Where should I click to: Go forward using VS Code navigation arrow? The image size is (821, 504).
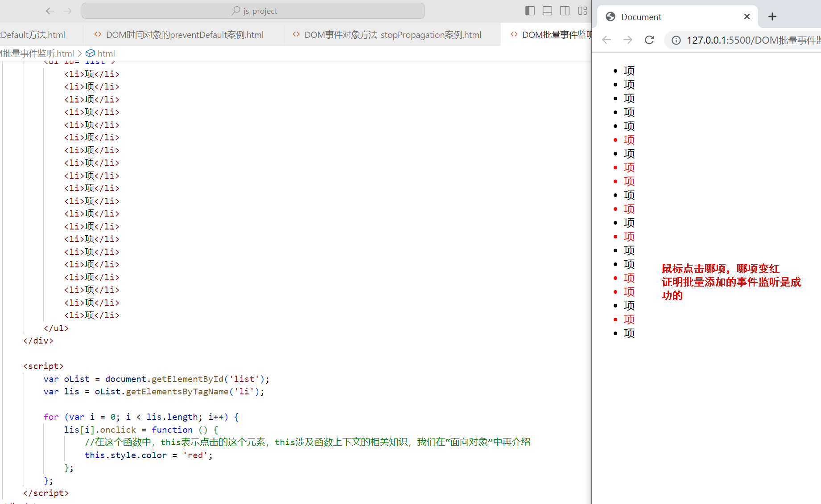click(x=68, y=11)
